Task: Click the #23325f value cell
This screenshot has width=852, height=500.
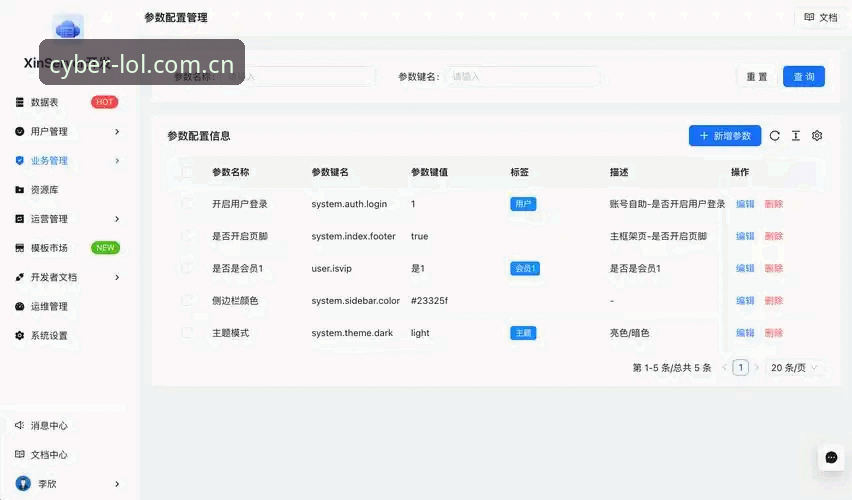Action: tap(429, 301)
